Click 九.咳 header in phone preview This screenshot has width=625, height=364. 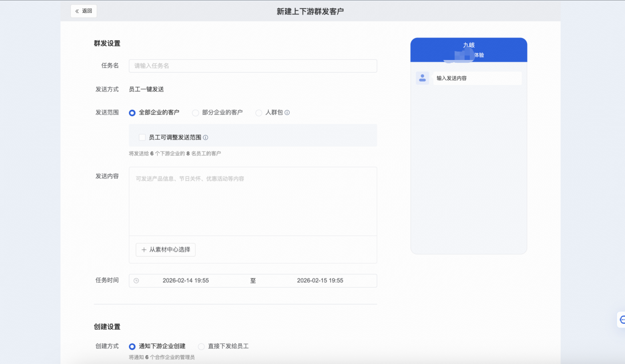tap(469, 45)
